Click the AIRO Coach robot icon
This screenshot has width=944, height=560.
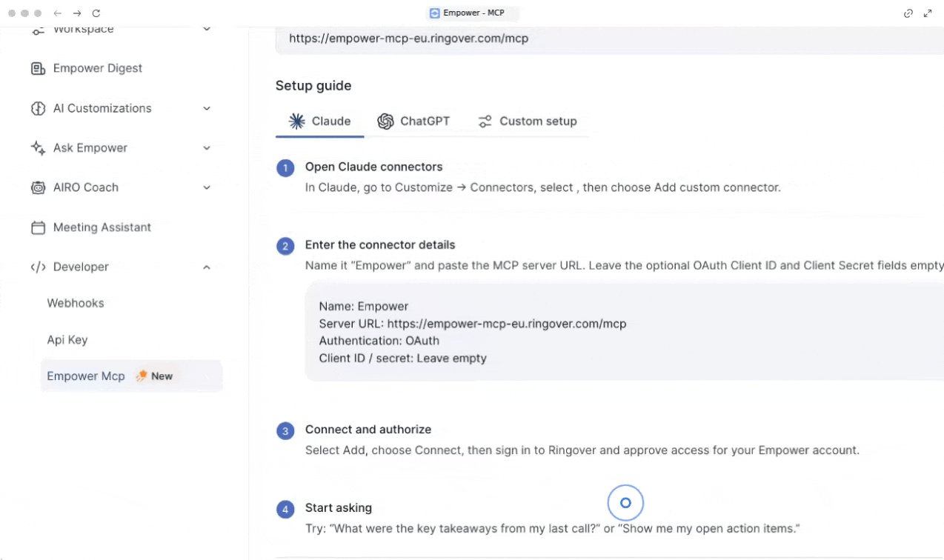[38, 187]
